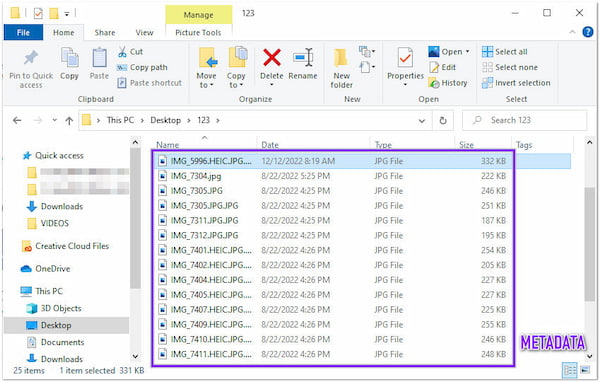600x382 pixels.
Task: Edit the selected image file
Action: [x=442, y=67]
